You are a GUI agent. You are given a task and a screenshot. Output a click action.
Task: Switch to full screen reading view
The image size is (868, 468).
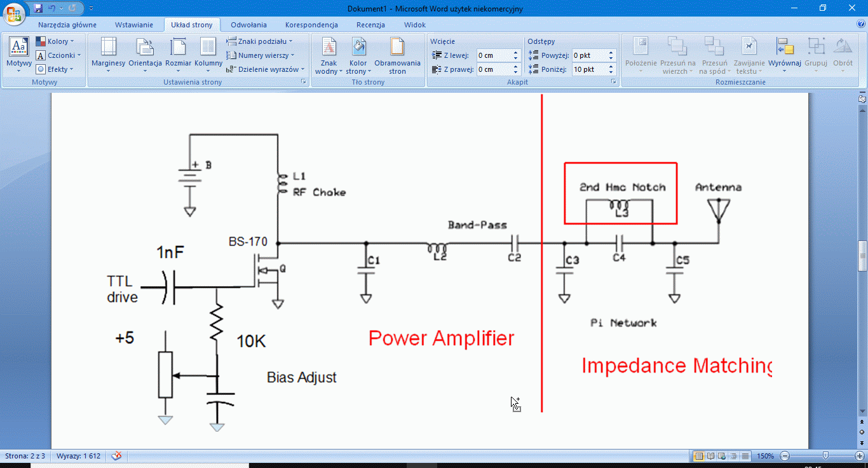[710, 456]
